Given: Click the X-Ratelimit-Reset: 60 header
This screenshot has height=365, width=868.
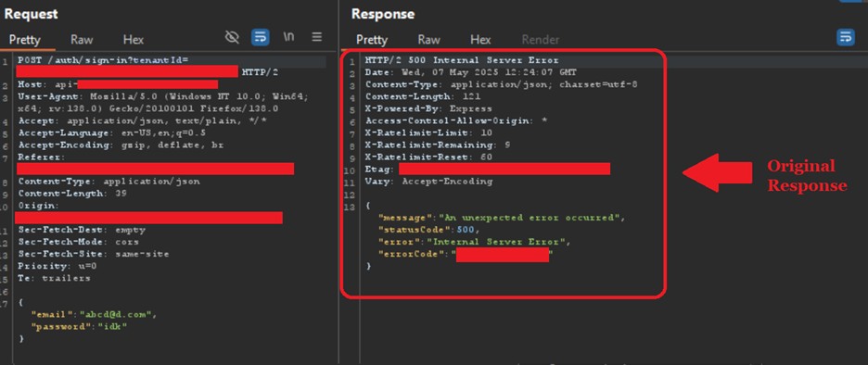Looking at the screenshot, I should pos(428,157).
